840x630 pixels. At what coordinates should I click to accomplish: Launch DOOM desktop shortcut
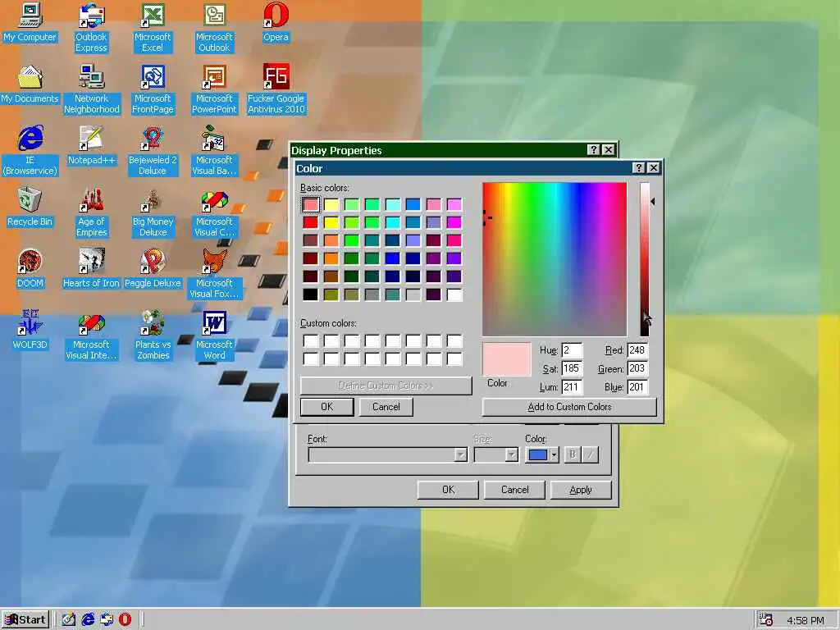click(30, 269)
